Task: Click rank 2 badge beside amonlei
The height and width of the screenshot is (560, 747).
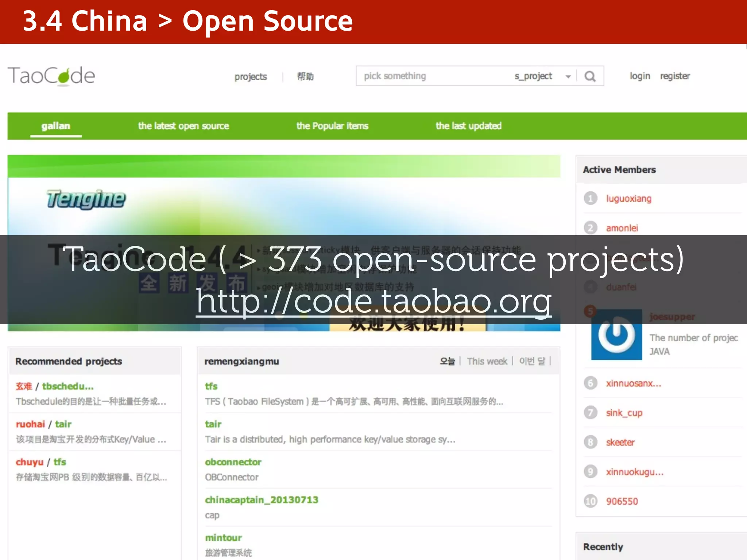Action: pos(590,228)
